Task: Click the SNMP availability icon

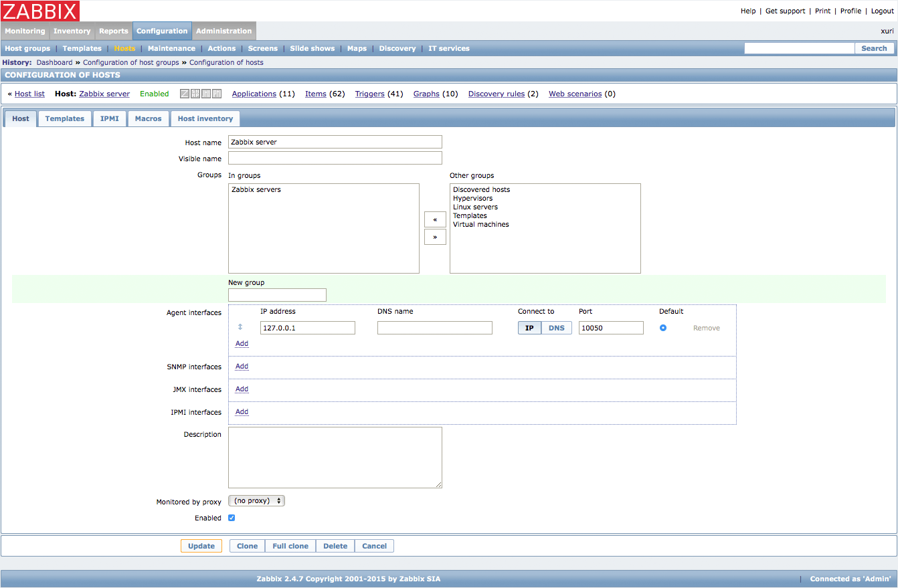Action: tap(195, 94)
